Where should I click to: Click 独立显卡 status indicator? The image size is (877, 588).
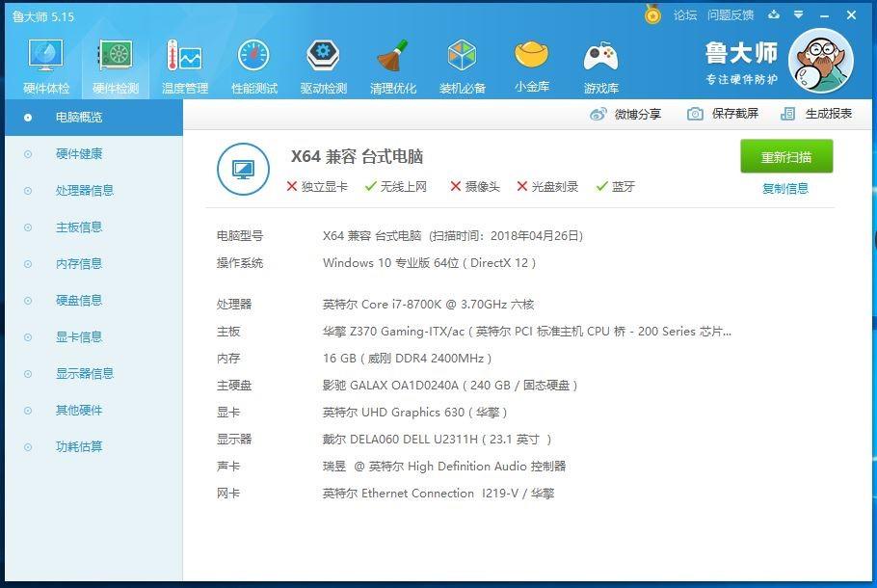pyautogui.click(x=317, y=186)
